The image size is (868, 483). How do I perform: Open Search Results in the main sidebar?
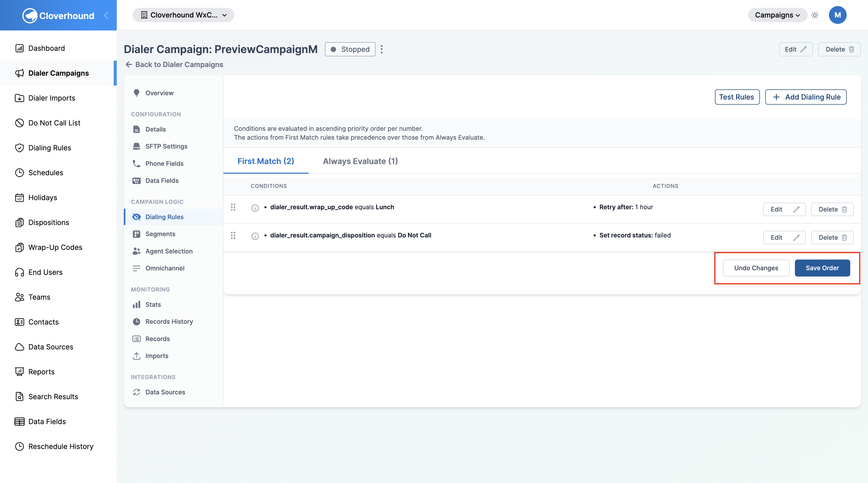click(x=58, y=397)
